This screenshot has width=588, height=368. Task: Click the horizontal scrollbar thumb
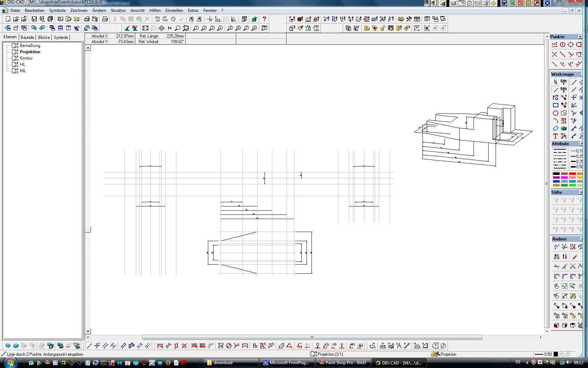pyautogui.click(x=312, y=337)
